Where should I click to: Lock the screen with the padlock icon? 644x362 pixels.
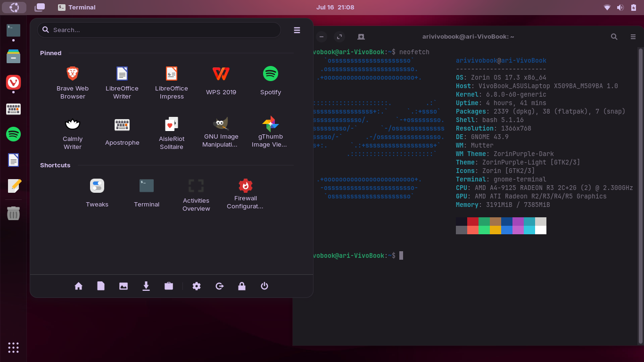(x=242, y=286)
